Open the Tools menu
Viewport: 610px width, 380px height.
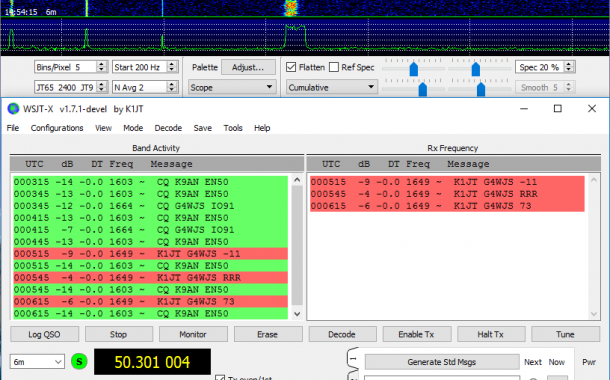coord(233,128)
